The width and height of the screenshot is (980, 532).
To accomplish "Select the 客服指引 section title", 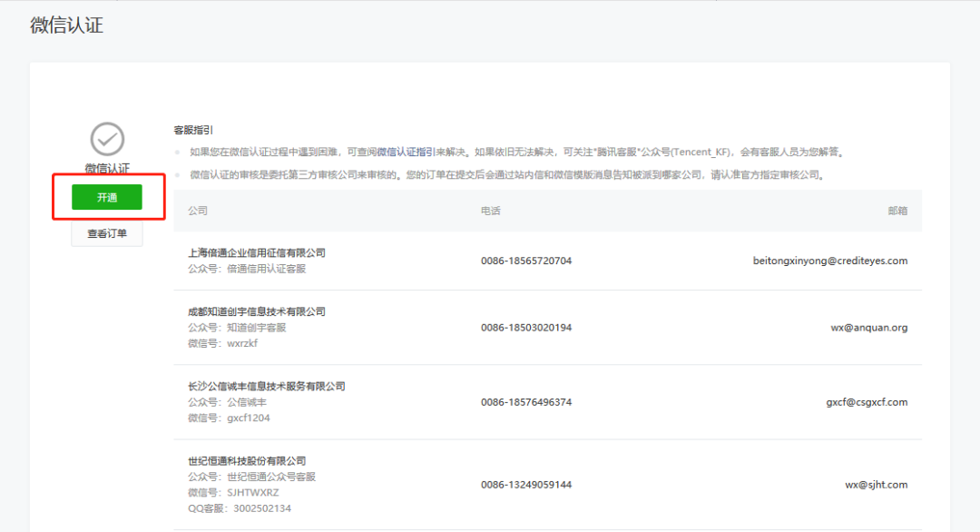I will 193,130.
